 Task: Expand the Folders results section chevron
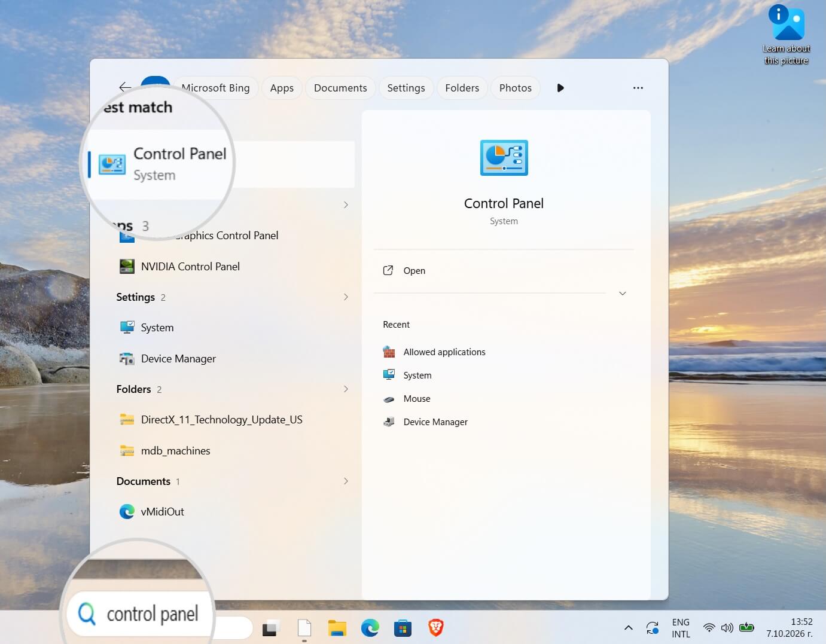pyautogui.click(x=346, y=389)
